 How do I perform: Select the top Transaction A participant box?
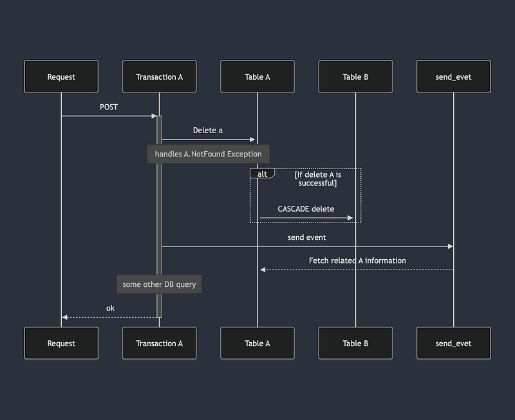159,77
